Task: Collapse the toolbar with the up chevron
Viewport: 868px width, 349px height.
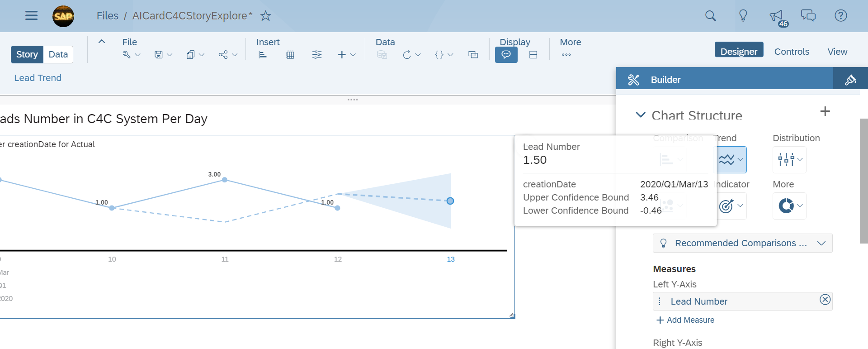Action: [102, 42]
